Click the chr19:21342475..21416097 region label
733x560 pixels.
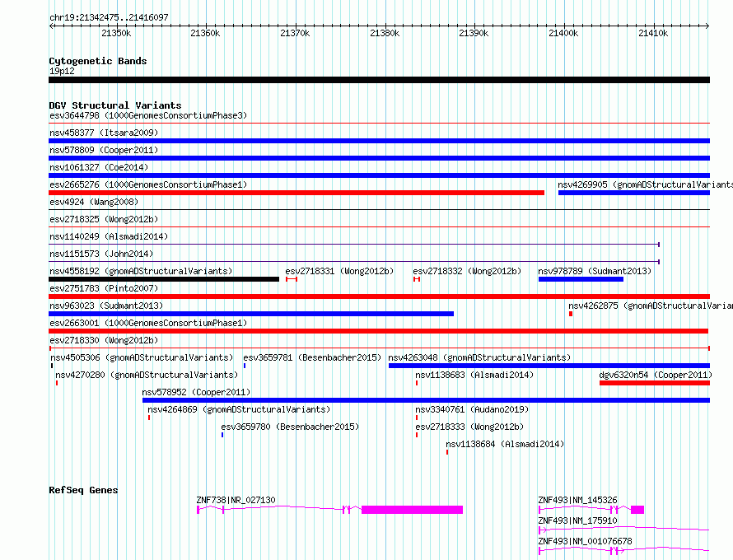click(x=109, y=17)
